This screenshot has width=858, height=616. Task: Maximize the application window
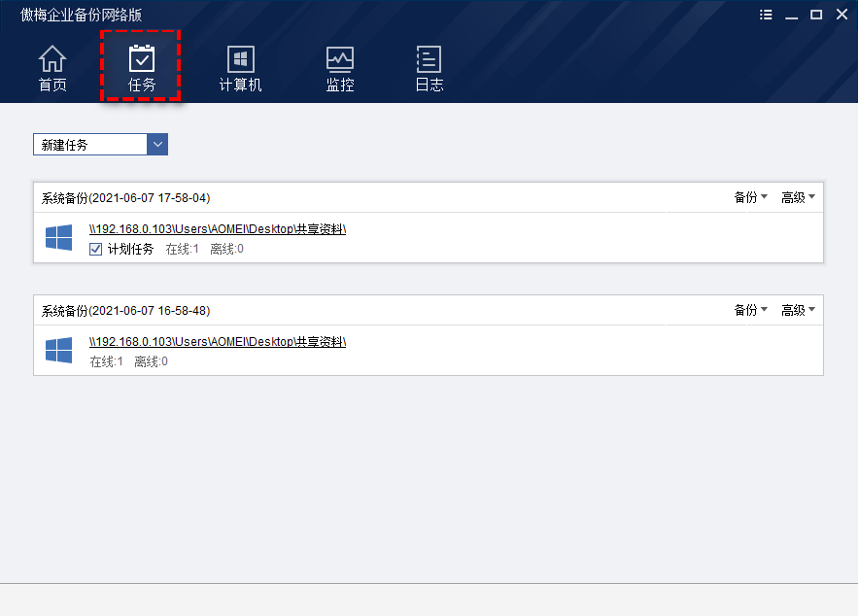pos(816,15)
